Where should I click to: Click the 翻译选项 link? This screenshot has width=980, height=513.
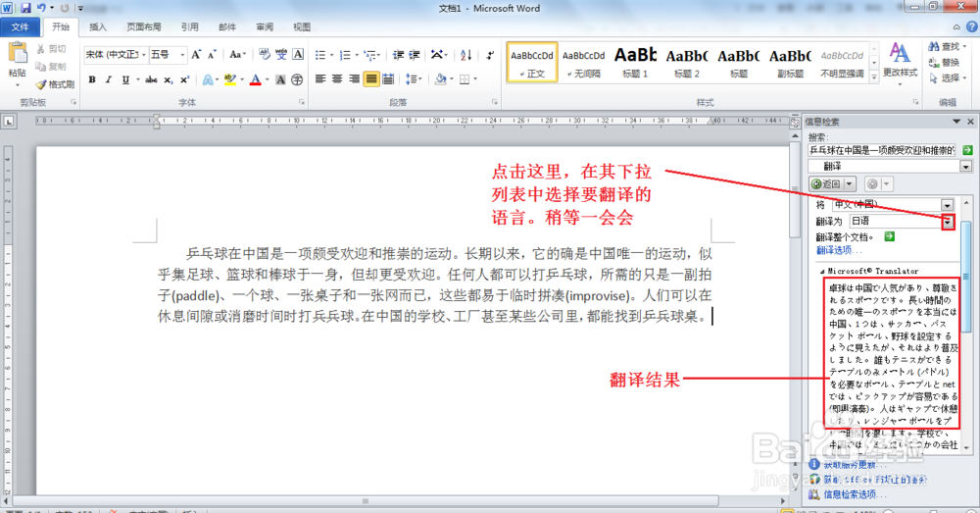click(838, 250)
